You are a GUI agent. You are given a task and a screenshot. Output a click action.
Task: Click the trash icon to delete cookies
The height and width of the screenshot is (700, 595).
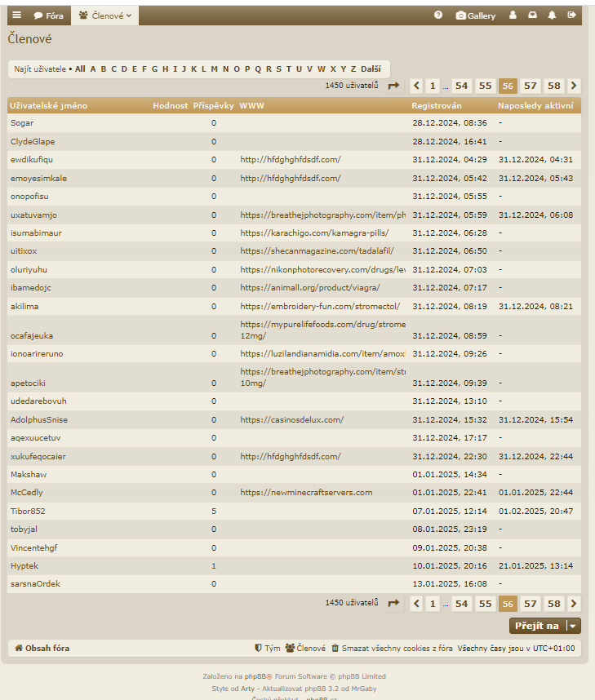335,648
